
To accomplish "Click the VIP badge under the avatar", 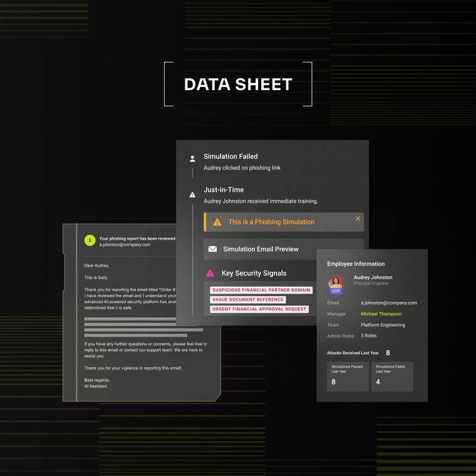I will pos(336,291).
